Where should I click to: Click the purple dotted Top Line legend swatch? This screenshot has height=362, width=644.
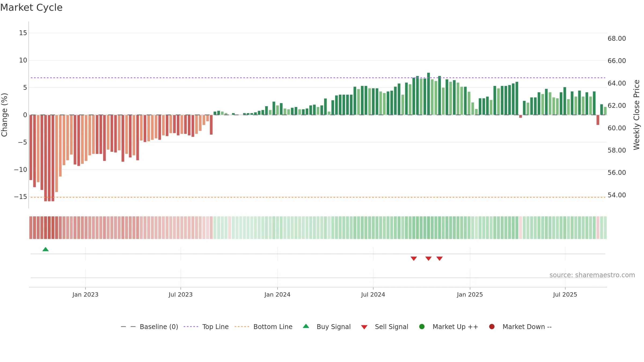coord(191,327)
